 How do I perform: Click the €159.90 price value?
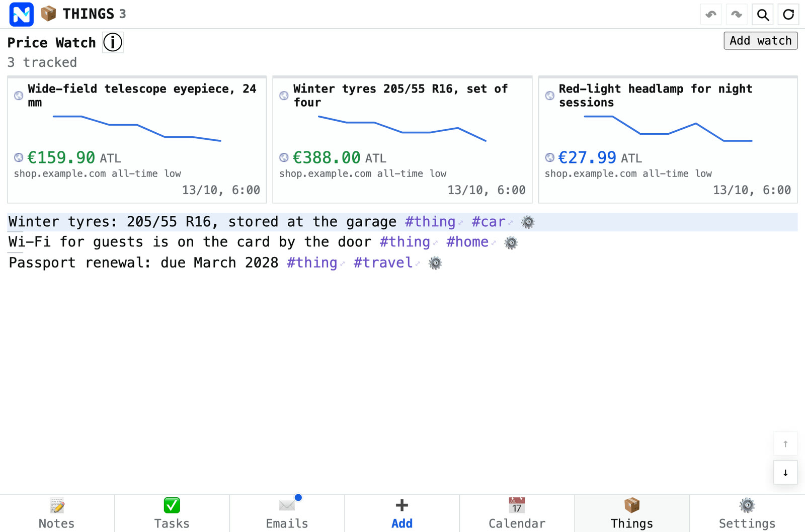[61, 157]
